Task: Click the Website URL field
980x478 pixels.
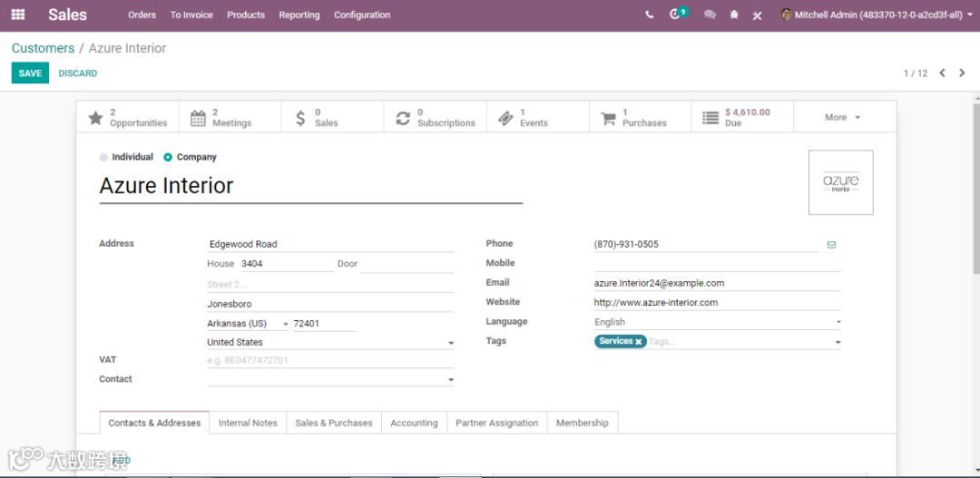Action: [717, 302]
